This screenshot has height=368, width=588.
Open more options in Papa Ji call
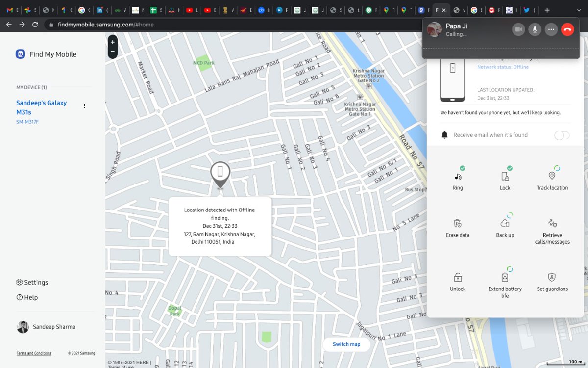(x=551, y=29)
